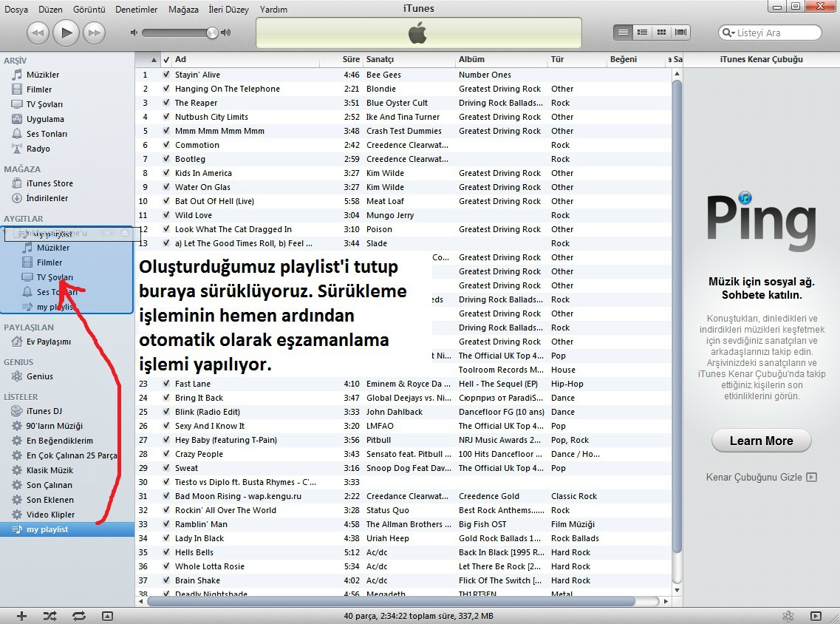Image resolution: width=840 pixels, height=624 pixels.
Task: Open Genius in the sidebar
Action: pyautogui.click(x=40, y=376)
